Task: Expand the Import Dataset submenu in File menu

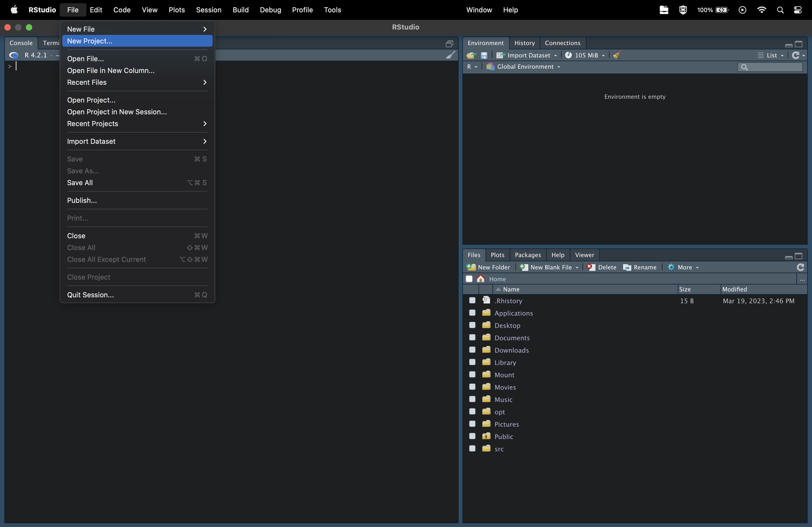Action: point(137,141)
